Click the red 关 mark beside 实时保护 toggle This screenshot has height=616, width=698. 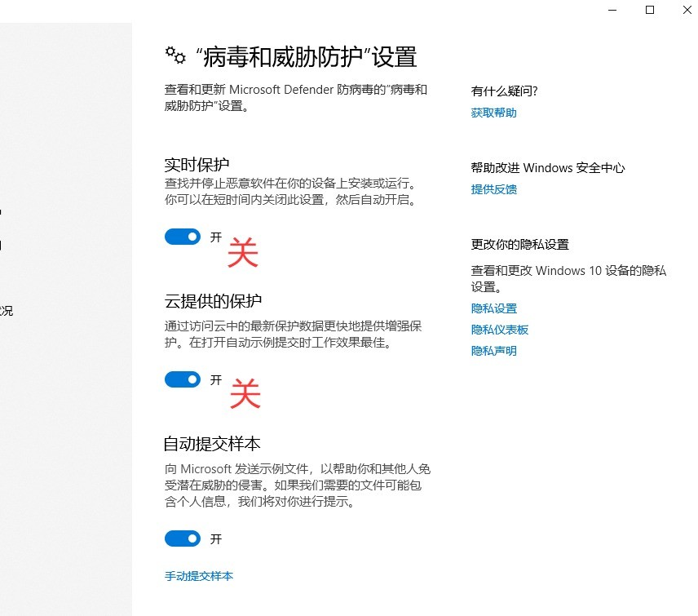tap(243, 253)
